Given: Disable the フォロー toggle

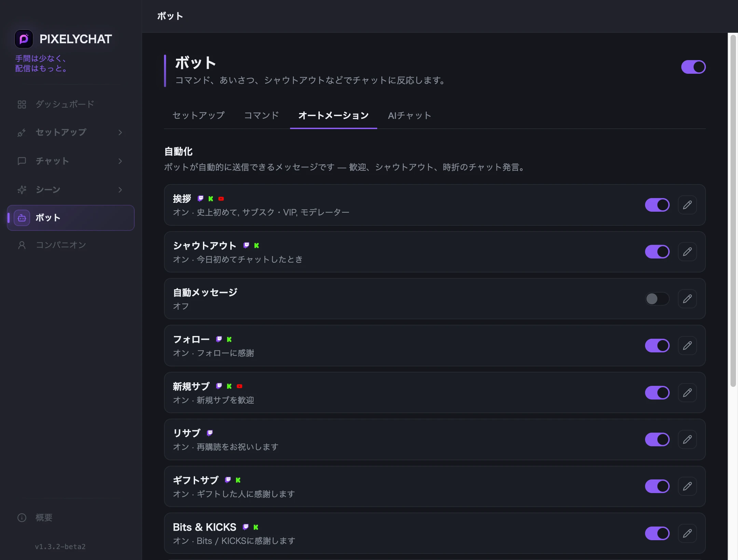Looking at the screenshot, I should click(657, 346).
